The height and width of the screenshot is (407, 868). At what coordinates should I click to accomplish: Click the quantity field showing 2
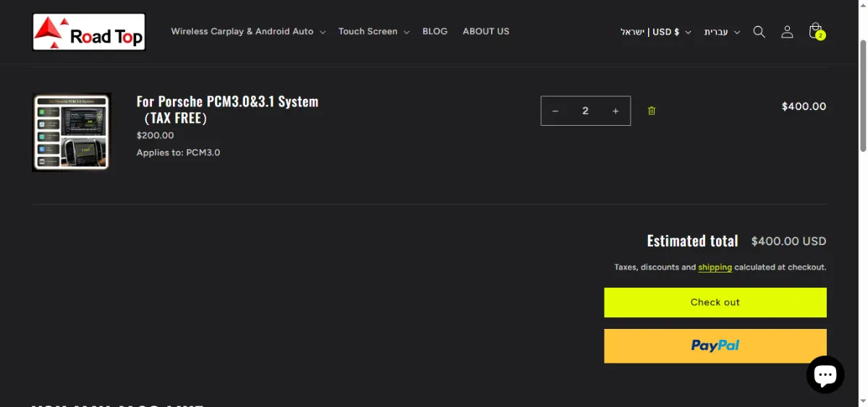[x=585, y=111]
